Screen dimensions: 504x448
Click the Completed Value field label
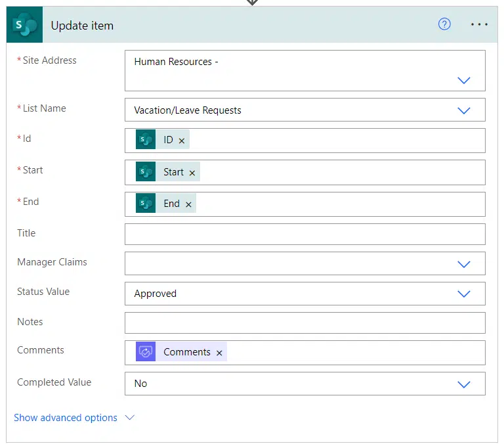54,382
